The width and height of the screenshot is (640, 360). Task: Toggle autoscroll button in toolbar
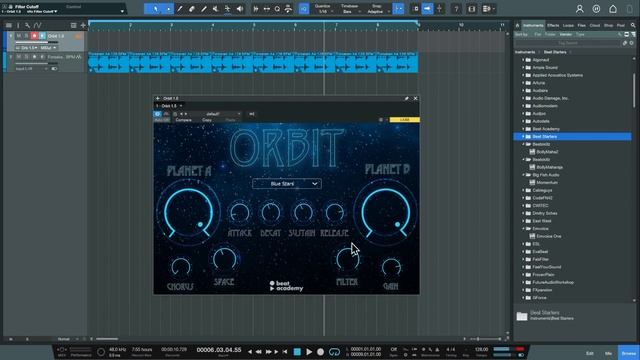click(x=427, y=9)
